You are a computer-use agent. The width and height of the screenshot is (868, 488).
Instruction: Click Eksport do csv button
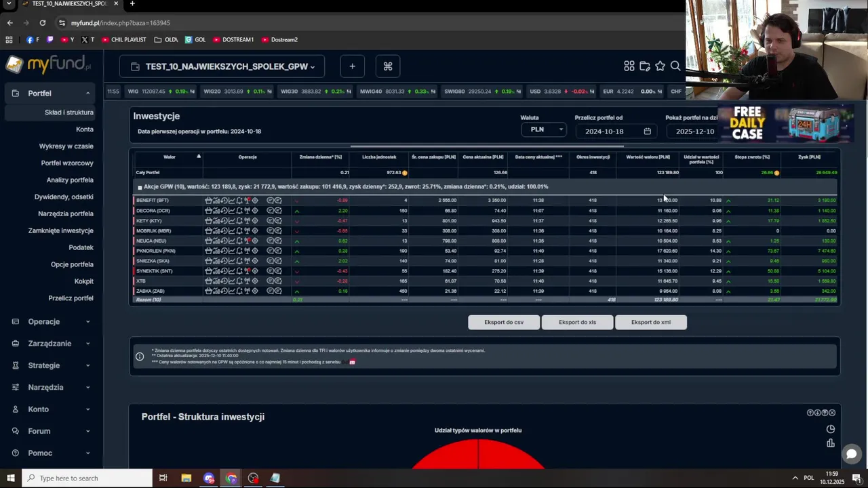click(x=504, y=322)
